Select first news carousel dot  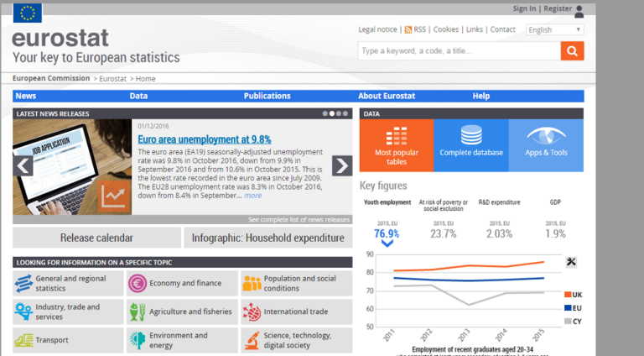[x=325, y=113]
